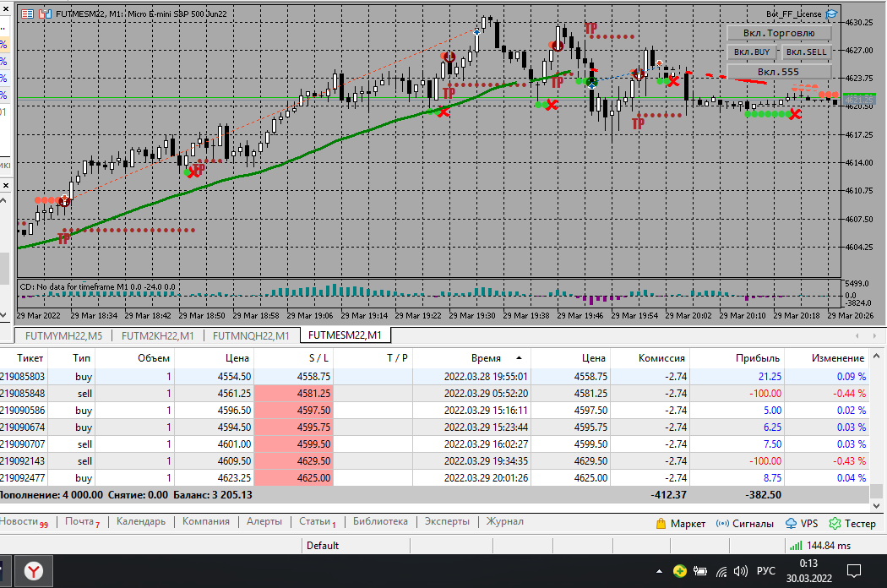Sort by Тип column header
The width and height of the screenshot is (887, 588).
71,358
